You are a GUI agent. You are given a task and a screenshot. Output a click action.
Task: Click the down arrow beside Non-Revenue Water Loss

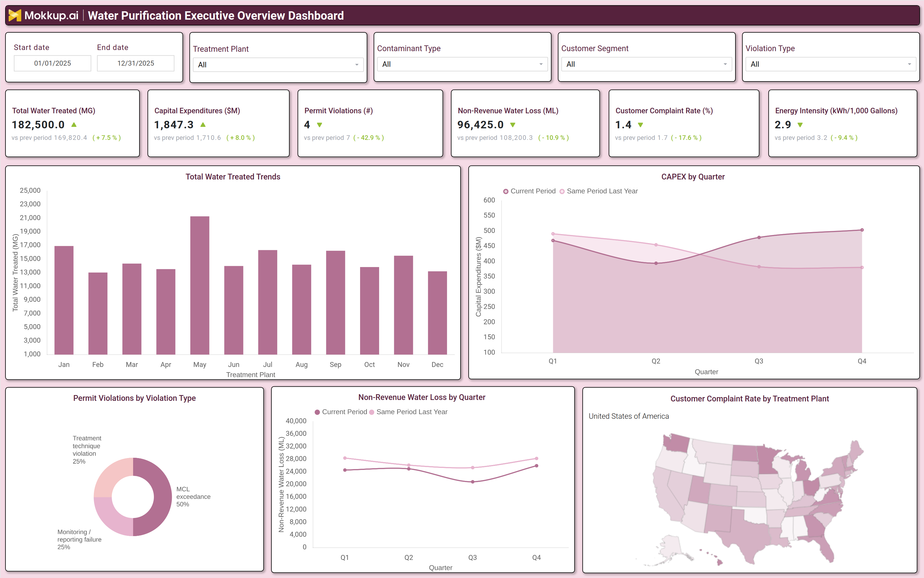(513, 125)
